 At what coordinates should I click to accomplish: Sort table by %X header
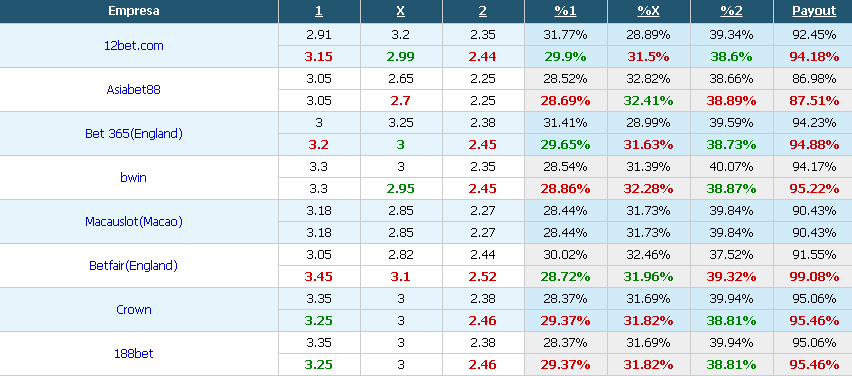coord(648,11)
